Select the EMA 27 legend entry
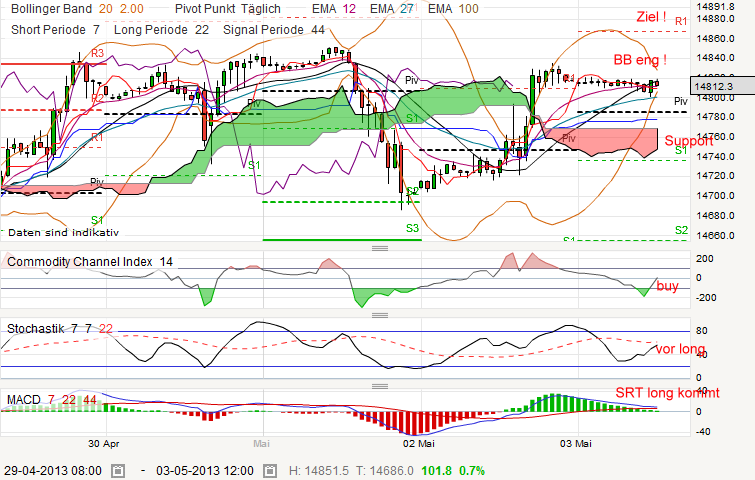The image size is (755, 480). tap(391, 9)
